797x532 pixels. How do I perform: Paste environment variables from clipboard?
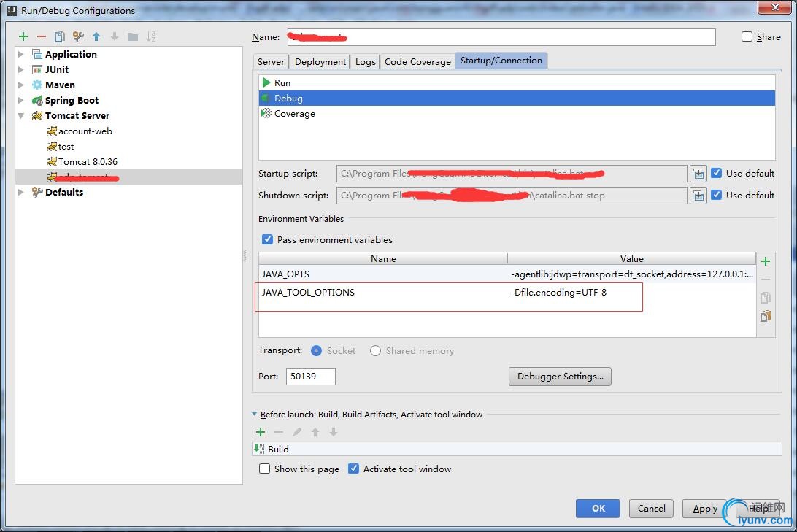pyautogui.click(x=766, y=316)
